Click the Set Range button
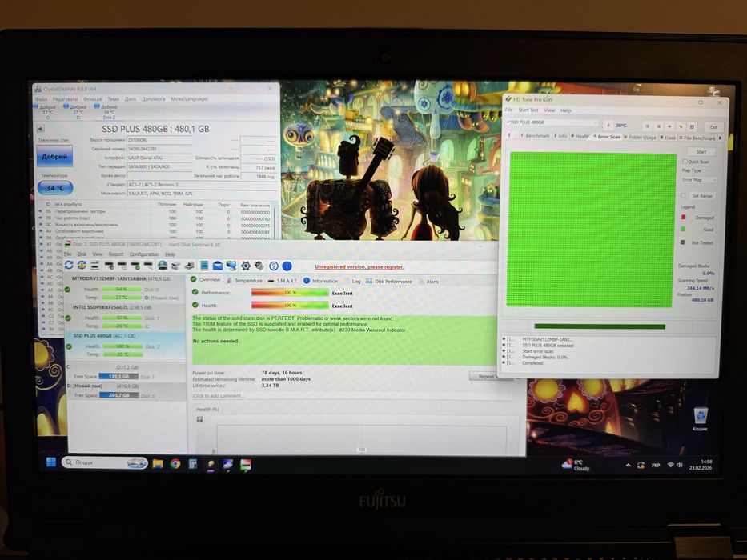The width and height of the screenshot is (747, 560). pyautogui.click(x=701, y=196)
